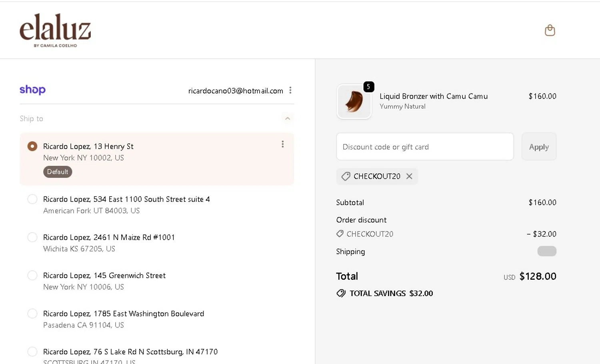The height and width of the screenshot is (364, 600).
Task: Click Liquid Bronzer with Camu Camu title
Action: (x=434, y=96)
